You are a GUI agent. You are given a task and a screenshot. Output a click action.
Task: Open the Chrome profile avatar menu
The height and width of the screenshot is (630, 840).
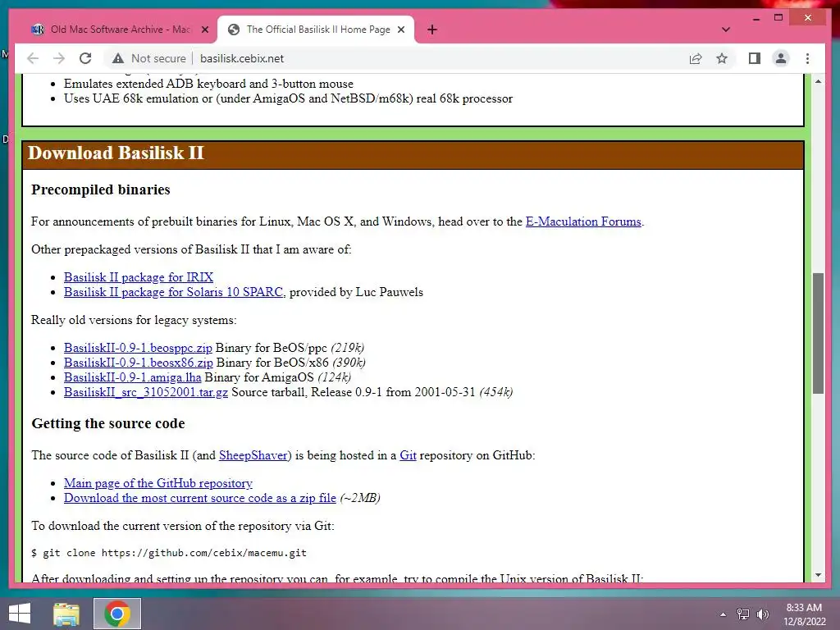click(x=781, y=58)
